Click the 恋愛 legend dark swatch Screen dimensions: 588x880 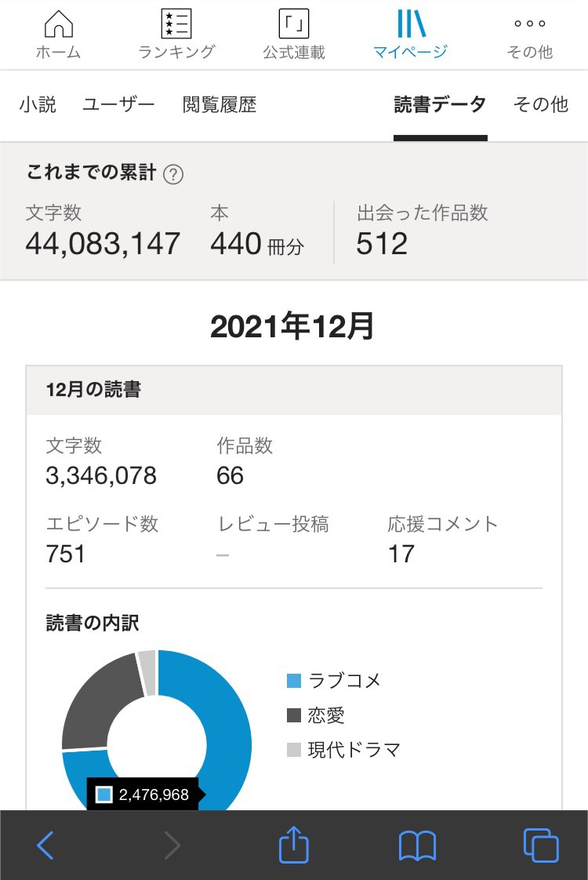tap(294, 715)
